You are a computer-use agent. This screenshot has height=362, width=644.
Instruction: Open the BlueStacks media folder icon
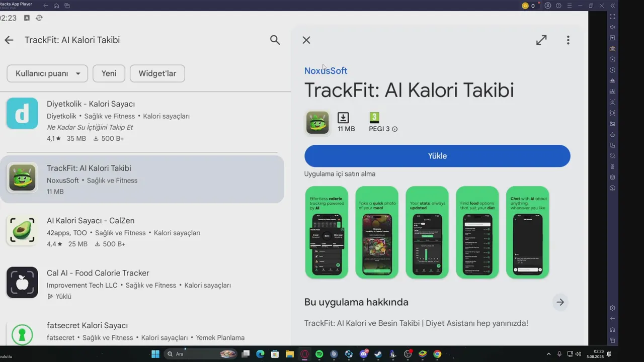coord(612,124)
